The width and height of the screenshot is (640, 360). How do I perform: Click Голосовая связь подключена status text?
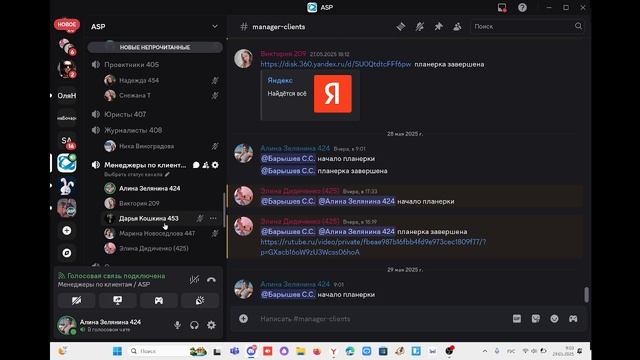coord(116,276)
